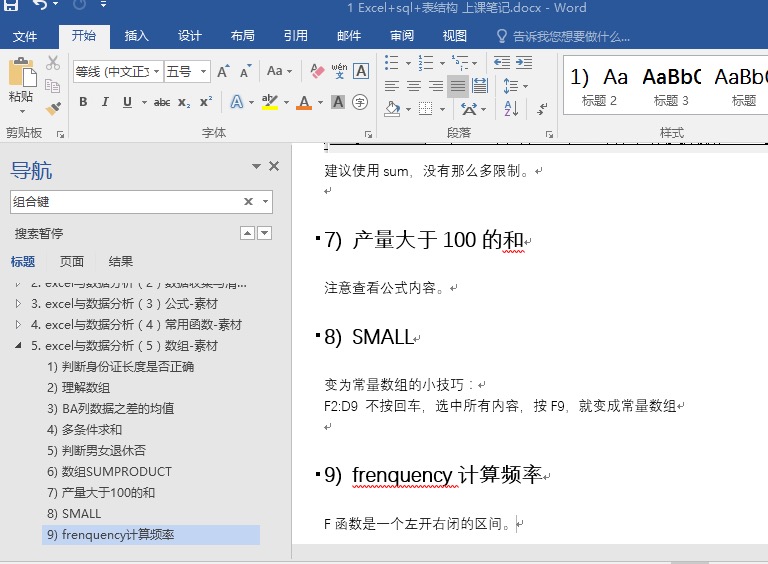Toggle subscript formatting

click(184, 102)
